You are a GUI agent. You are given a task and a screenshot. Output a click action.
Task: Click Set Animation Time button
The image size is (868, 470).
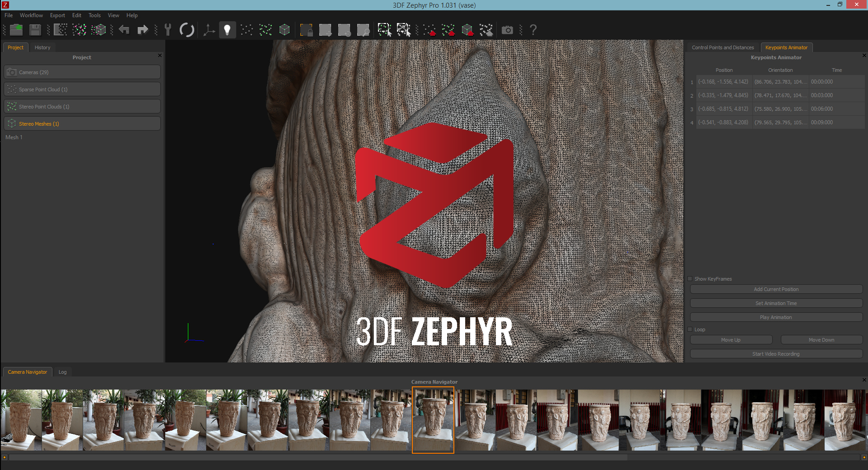[776, 303]
